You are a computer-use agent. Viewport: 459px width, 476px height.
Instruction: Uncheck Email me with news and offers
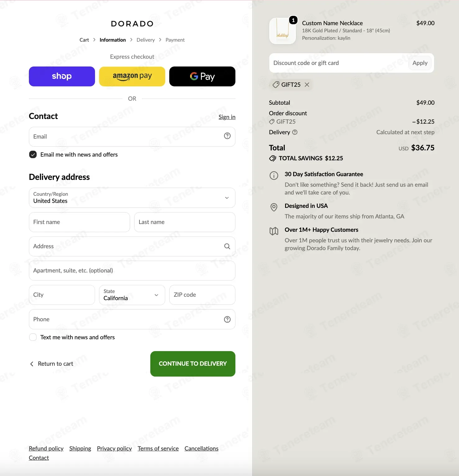33,154
